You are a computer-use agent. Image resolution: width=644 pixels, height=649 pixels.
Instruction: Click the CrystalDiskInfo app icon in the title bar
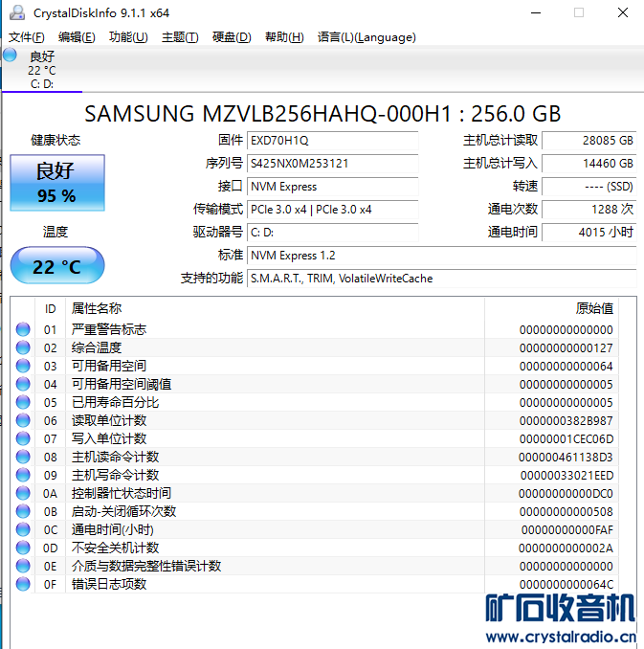point(17,12)
